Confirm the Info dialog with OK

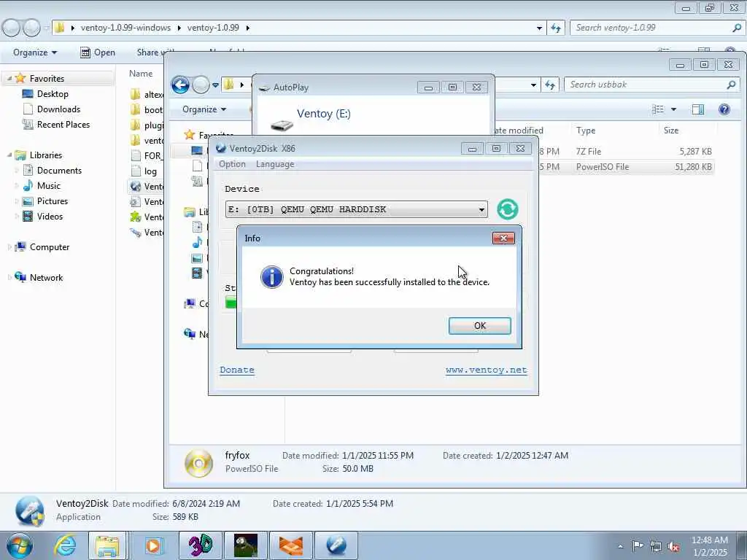point(480,326)
